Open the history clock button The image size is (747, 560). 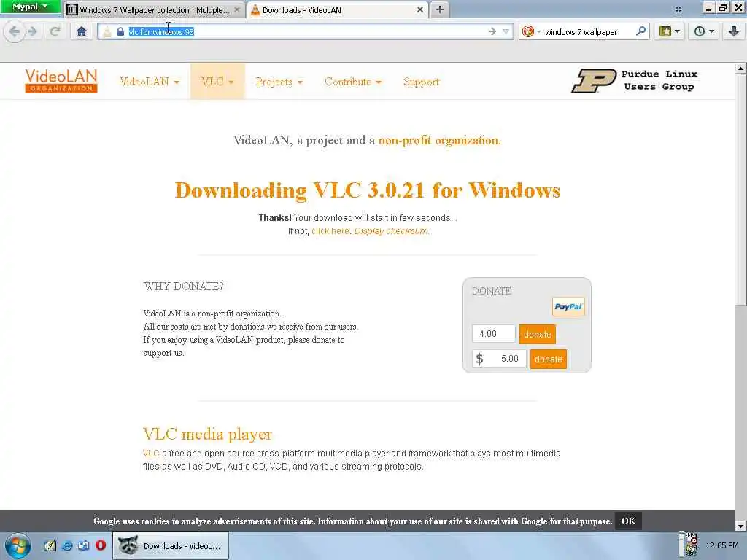coord(699,31)
